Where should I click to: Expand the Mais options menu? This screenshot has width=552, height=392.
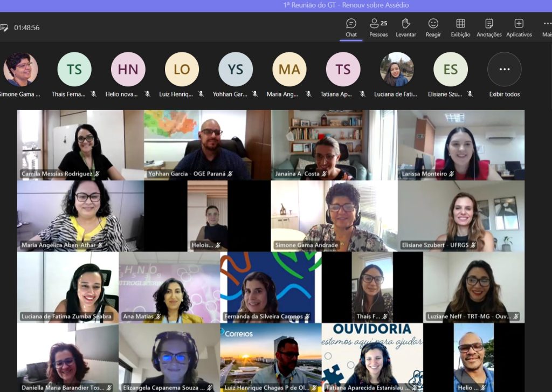(547, 27)
